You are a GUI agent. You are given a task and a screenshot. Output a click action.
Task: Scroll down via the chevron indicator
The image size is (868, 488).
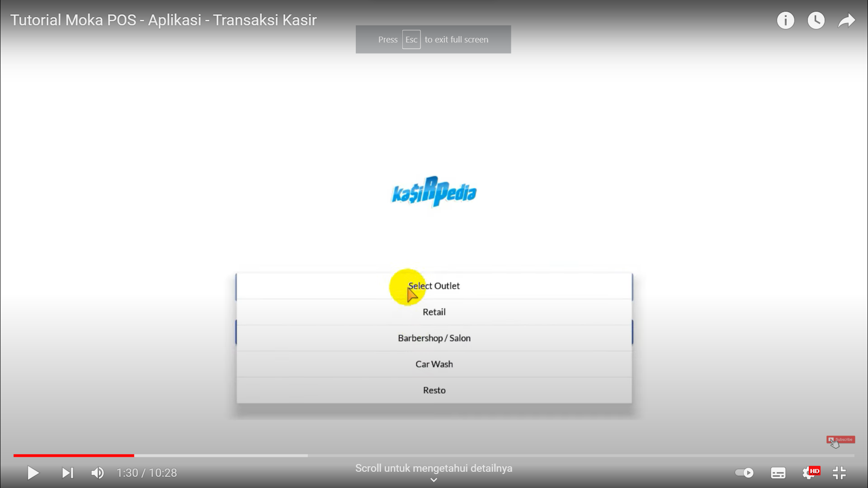[x=434, y=480]
